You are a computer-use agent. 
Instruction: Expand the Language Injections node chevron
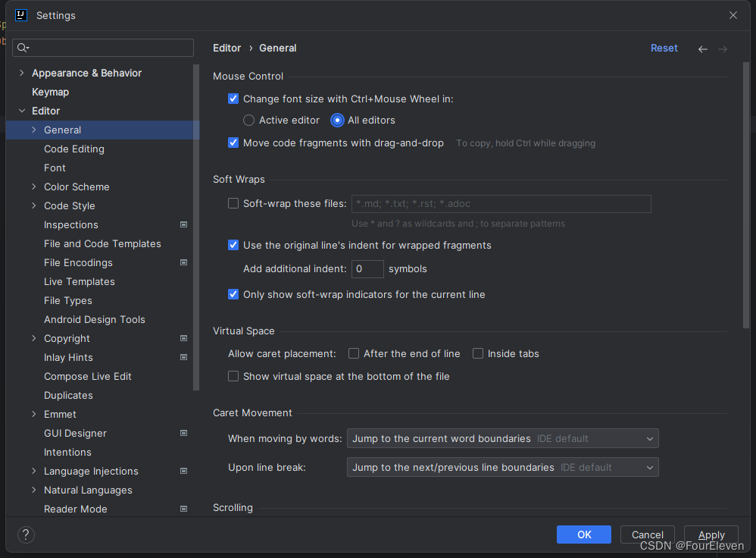click(x=34, y=471)
